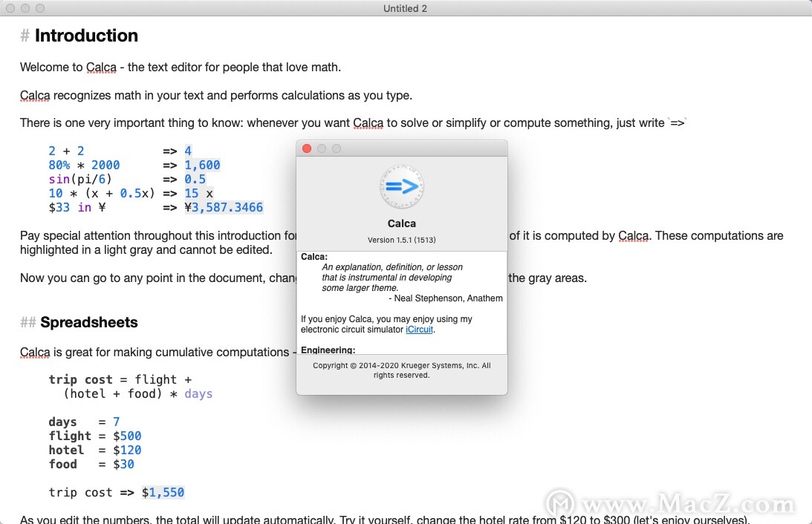Click the line starting "As you edit the numbers"
812x524 pixels.
point(385,520)
